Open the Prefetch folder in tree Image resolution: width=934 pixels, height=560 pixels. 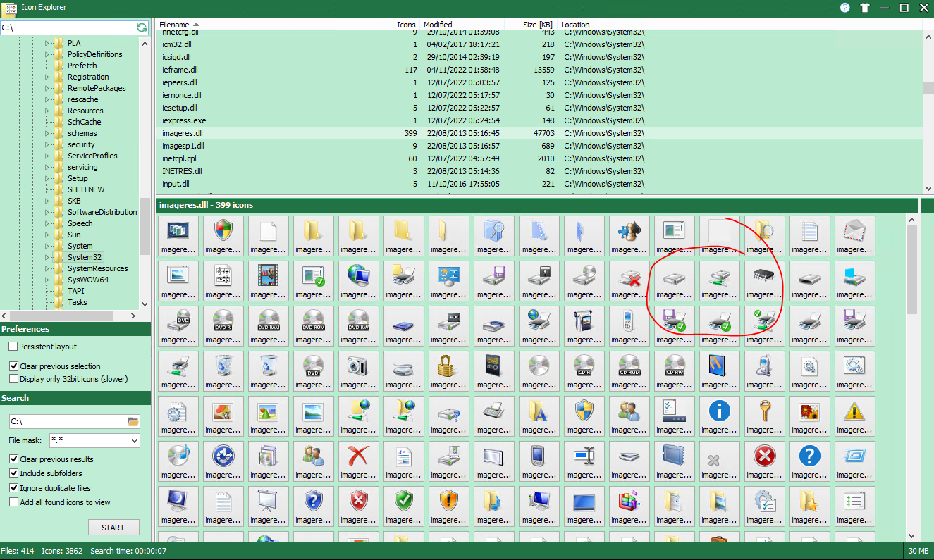[x=82, y=66]
